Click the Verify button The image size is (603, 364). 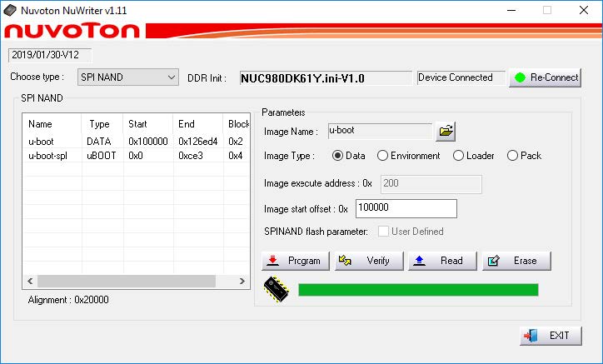[x=369, y=261]
